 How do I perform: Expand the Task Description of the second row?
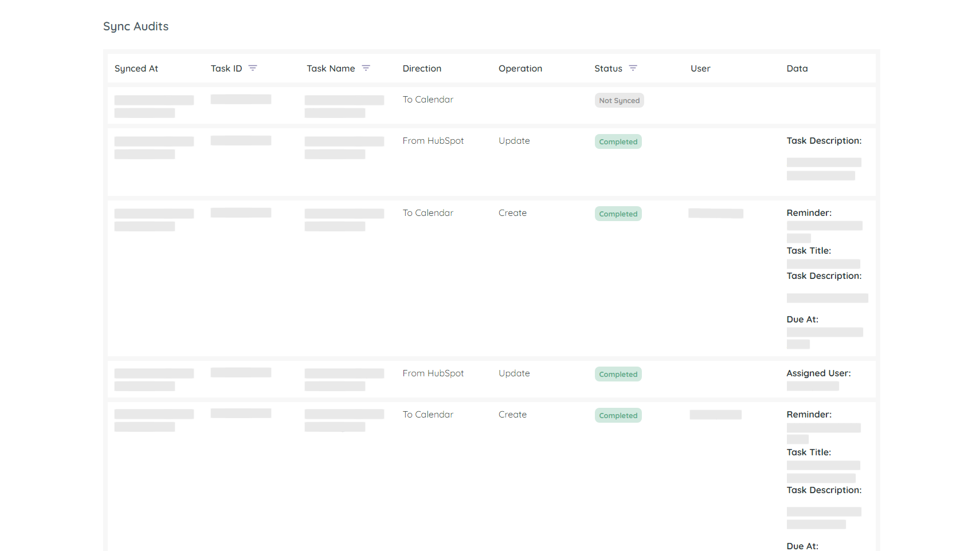click(824, 140)
